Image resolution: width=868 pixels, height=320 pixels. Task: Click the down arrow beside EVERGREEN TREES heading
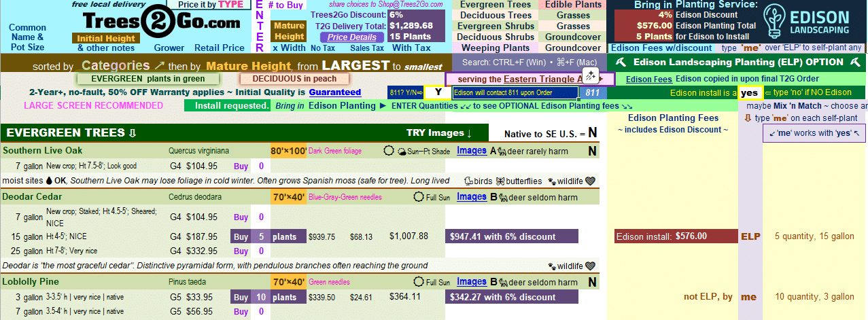pos(132,133)
